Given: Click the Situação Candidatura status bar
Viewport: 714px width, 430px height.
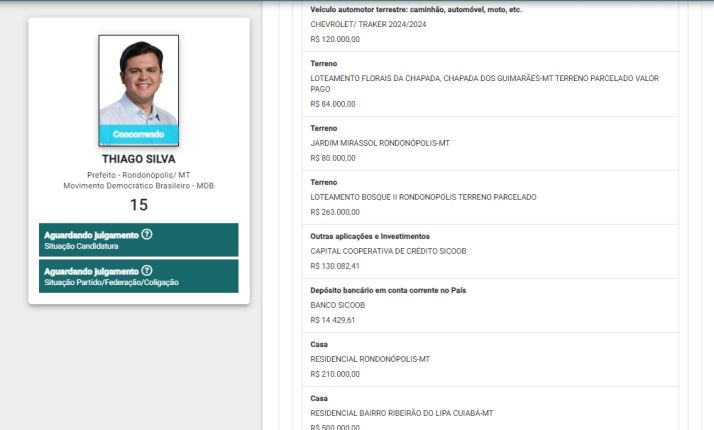Looking at the screenshot, I should point(138,240).
